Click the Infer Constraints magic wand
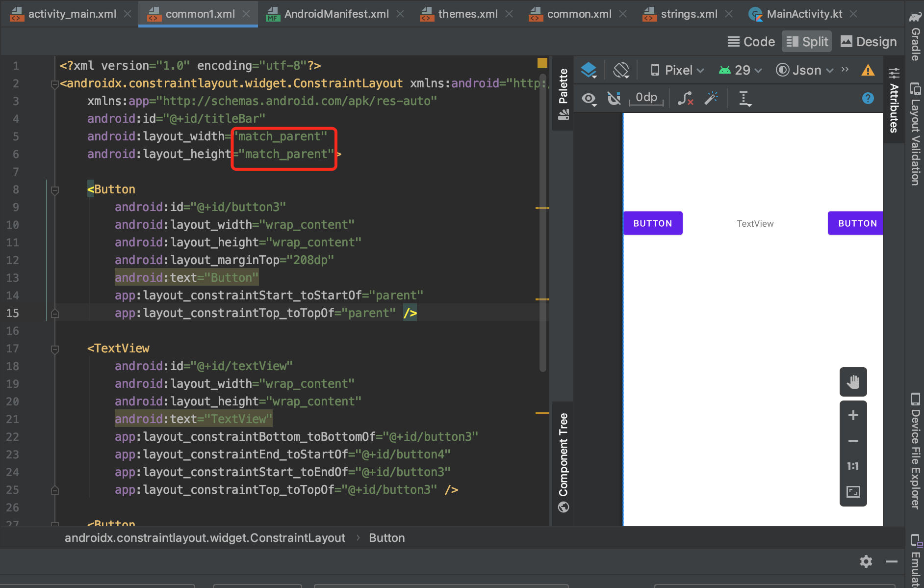Screen dimensions: 924x588 point(711,99)
